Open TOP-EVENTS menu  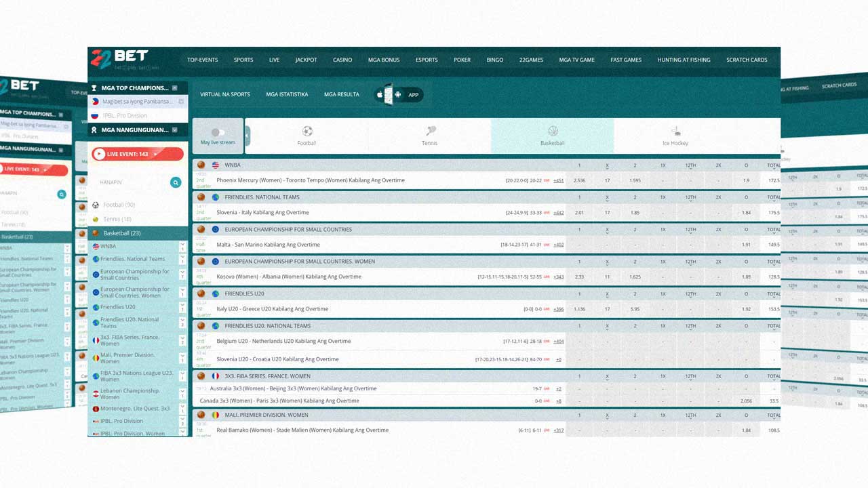(203, 60)
